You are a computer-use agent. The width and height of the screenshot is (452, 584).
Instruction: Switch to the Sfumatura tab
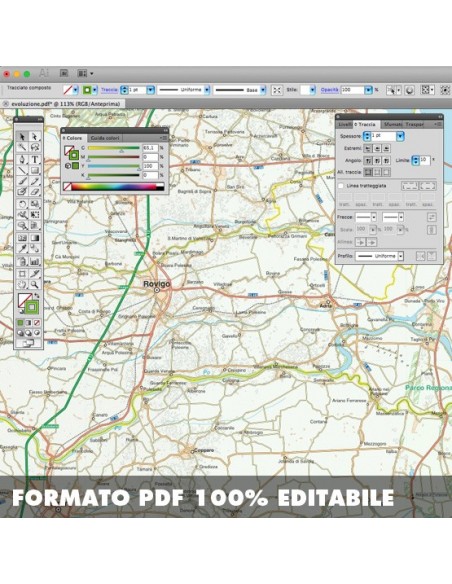coord(393,124)
